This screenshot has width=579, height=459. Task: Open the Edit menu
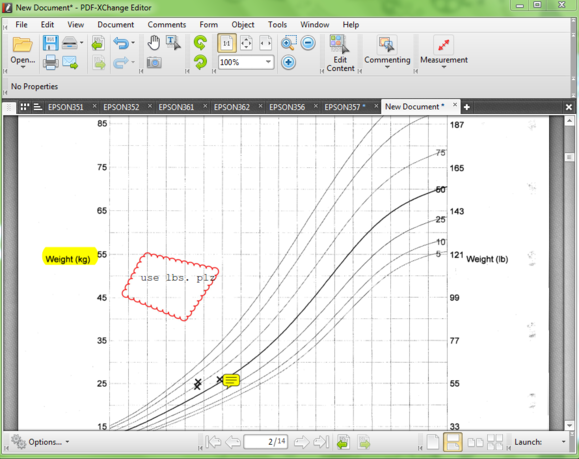(x=47, y=25)
